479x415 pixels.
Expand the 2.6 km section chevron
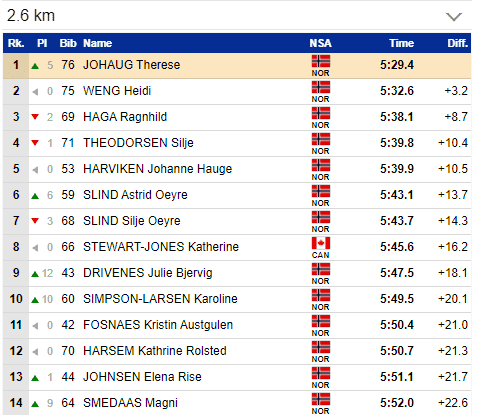click(454, 16)
